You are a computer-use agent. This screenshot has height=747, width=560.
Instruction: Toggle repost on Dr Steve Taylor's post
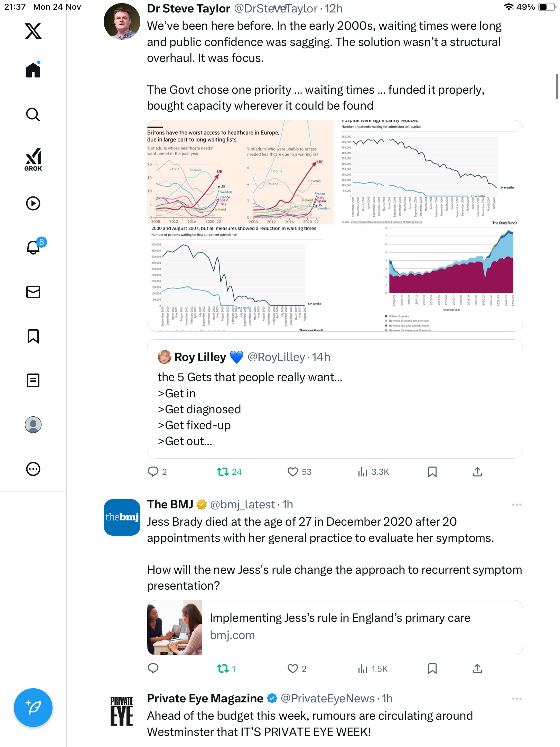223,472
